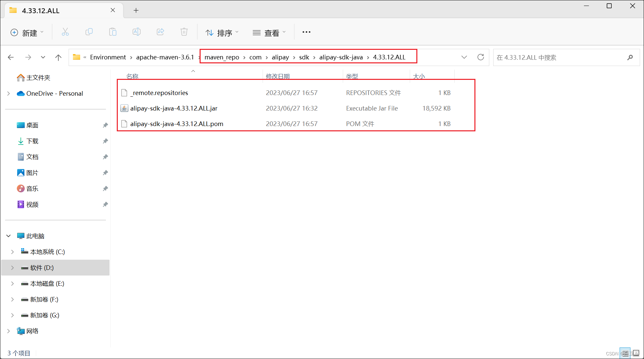Close the 4.33.12.ALL tab
Screen dimensions: 644x359
point(113,10)
